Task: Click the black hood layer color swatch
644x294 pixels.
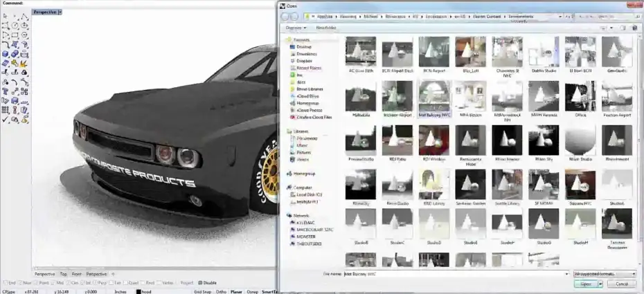Action: pyautogui.click(x=138, y=292)
